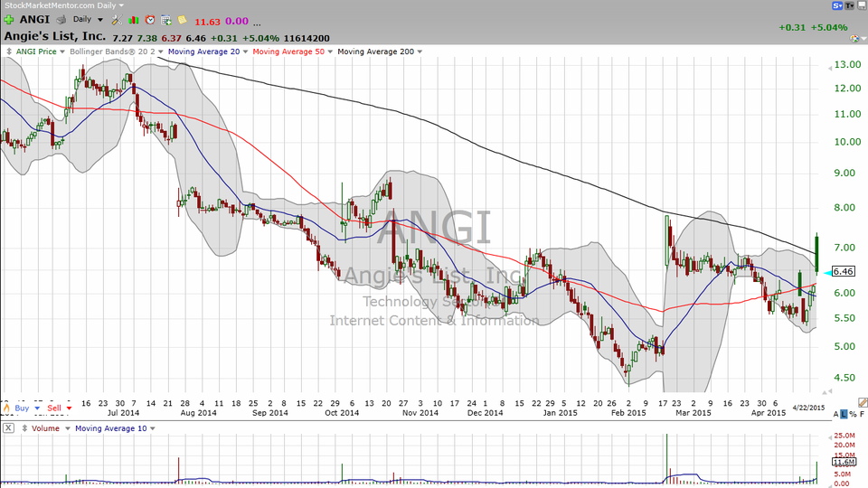Image resolution: width=868 pixels, height=488 pixels.
Task: Click the magenta 0.00 value in toolbar
Action: 237,22
